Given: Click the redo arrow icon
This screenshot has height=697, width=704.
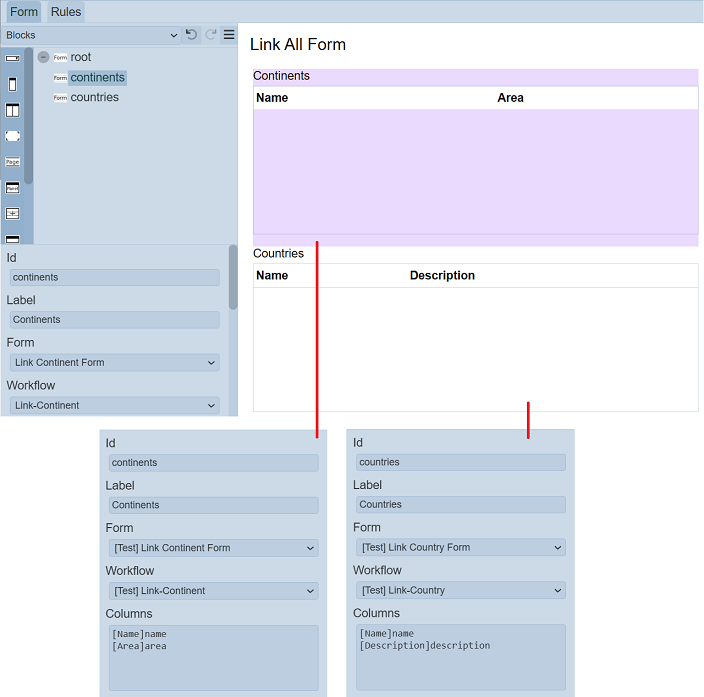Looking at the screenshot, I should tap(211, 35).
